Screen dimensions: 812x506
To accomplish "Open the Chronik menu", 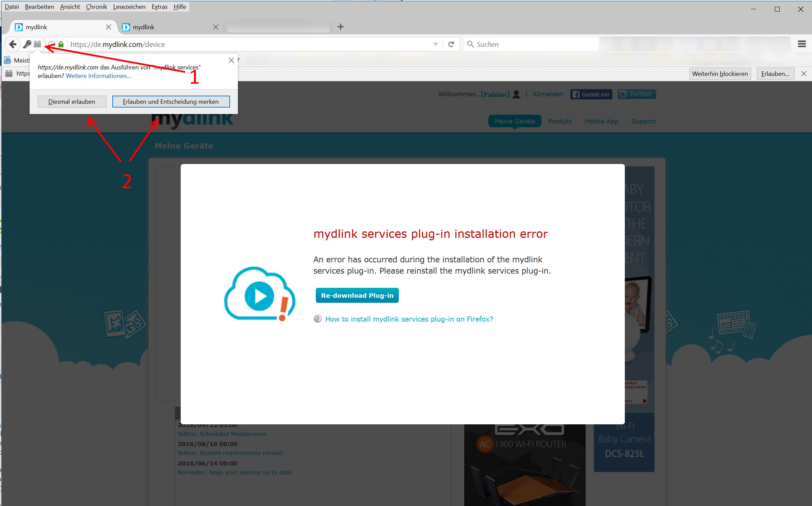I will [96, 6].
